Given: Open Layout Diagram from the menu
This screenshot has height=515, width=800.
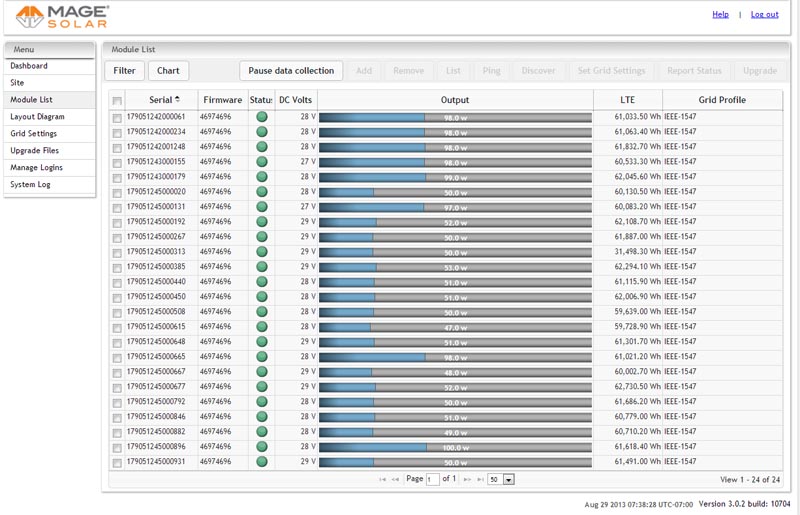Looking at the screenshot, I should click(37, 117).
